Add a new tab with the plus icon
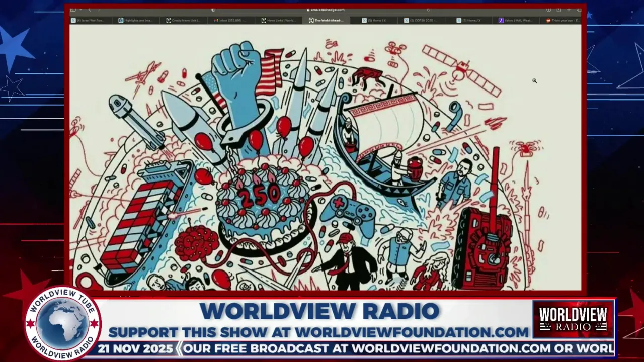The height and width of the screenshot is (362, 644). coord(569,10)
